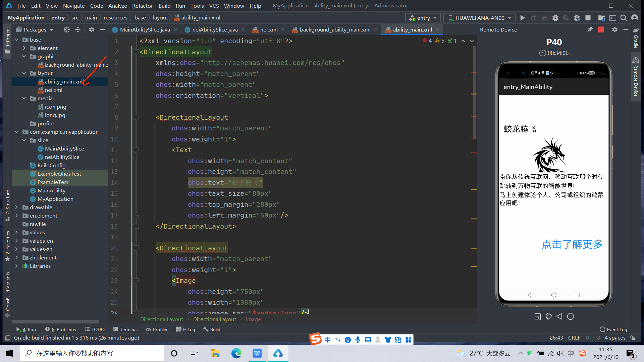The image size is (644, 362).
Task: Open the Refactor menu
Action: tap(142, 6)
